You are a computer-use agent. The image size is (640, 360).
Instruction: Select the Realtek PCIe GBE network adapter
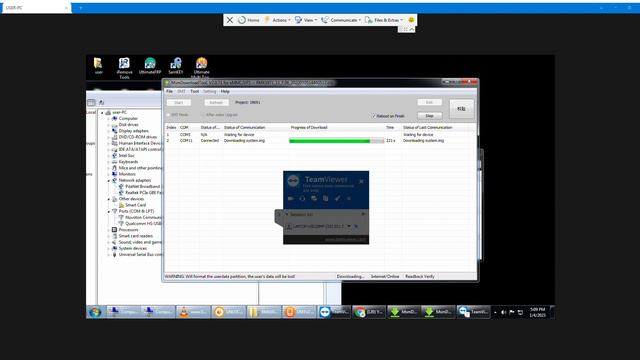[143, 193]
